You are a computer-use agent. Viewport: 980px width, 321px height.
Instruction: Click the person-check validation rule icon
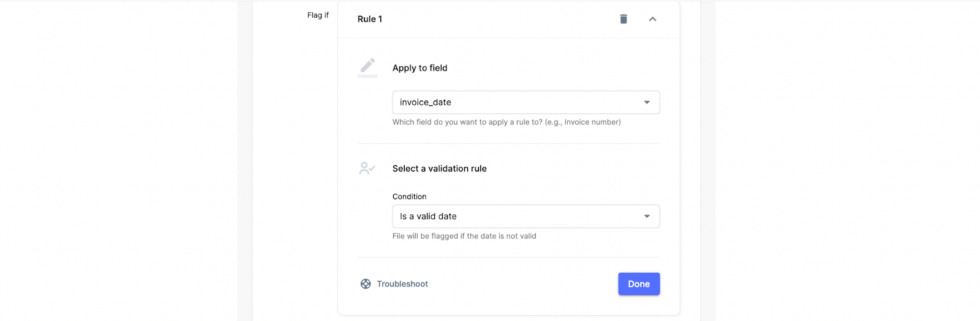point(367,168)
